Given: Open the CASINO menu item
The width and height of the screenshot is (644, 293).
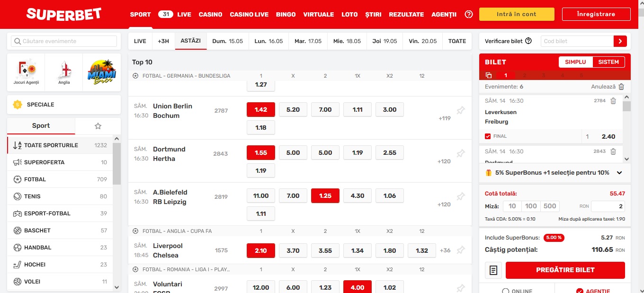Looking at the screenshot, I should pyautogui.click(x=211, y=14).
